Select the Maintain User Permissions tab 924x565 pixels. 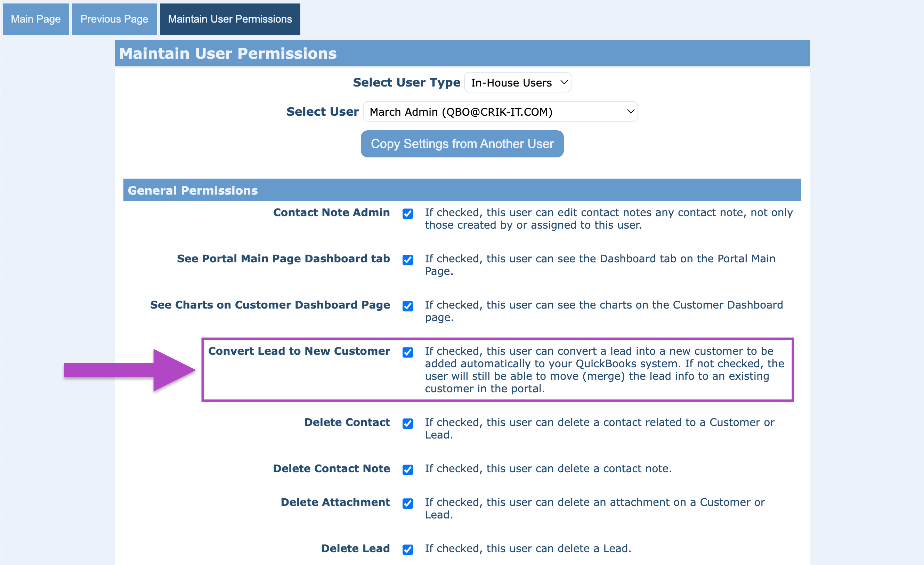tap(229, 19)
